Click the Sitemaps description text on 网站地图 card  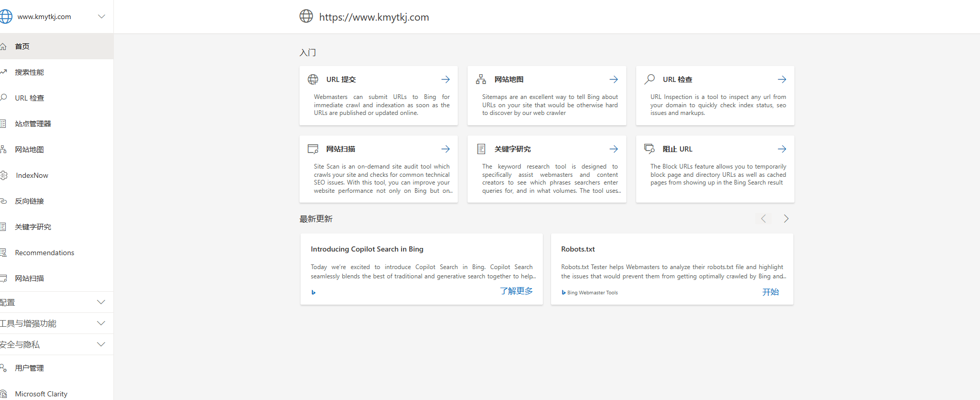point(550,105)
